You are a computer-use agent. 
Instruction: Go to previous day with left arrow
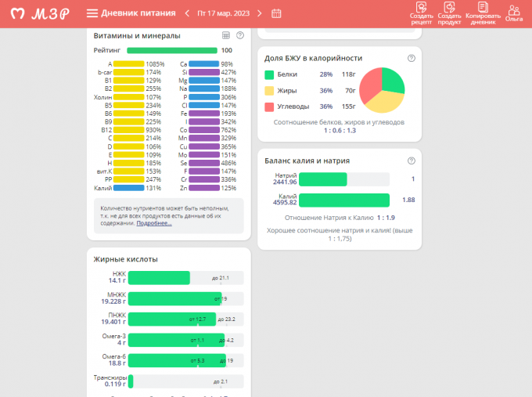[187, 13]
